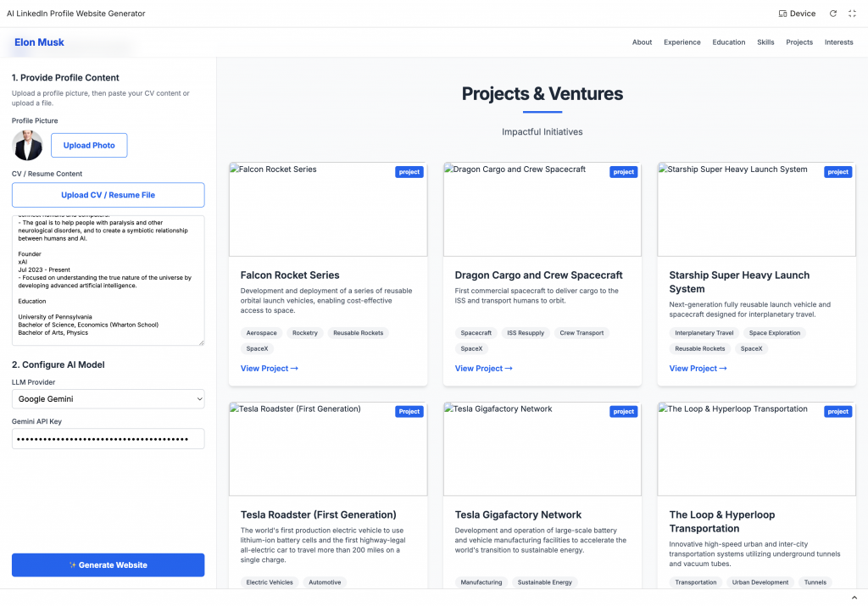Screen dimensions: 868x606
Task: Click the Elon Musk site title
Action: coord(39,42)
